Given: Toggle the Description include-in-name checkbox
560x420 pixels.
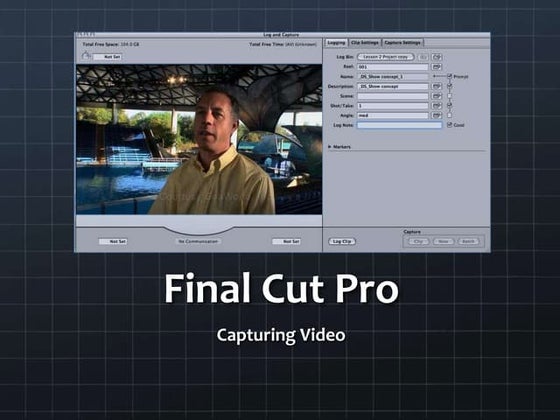Looking at the screenshot, I should (450, 86).
